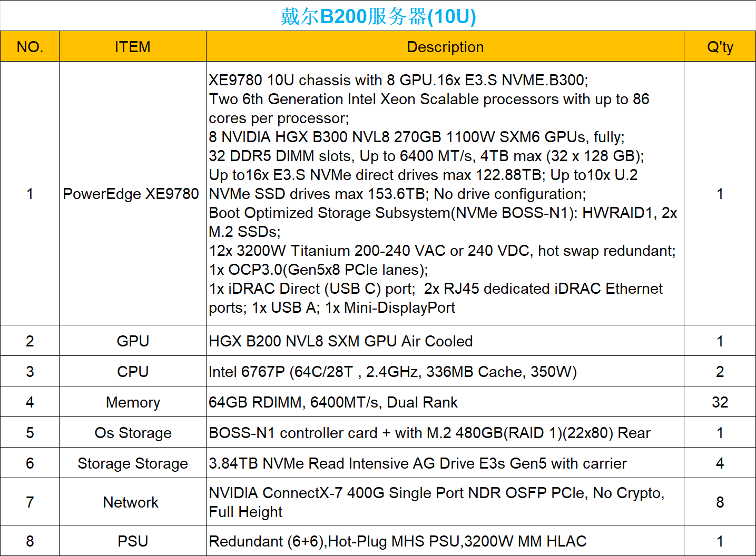Select row number 2 cell
The width and height of the screenshot is (756, 556).
pyautogui.click(x=30, y=341)
